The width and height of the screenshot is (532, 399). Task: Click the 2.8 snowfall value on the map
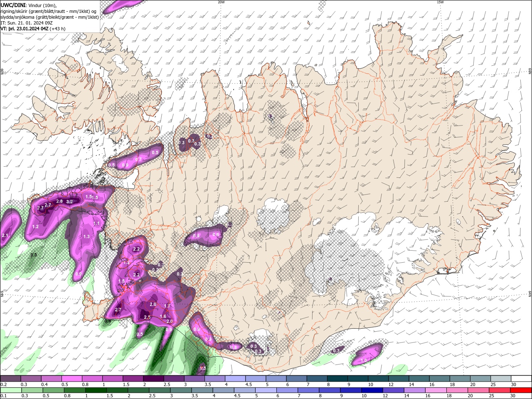[x=59, y=201]
